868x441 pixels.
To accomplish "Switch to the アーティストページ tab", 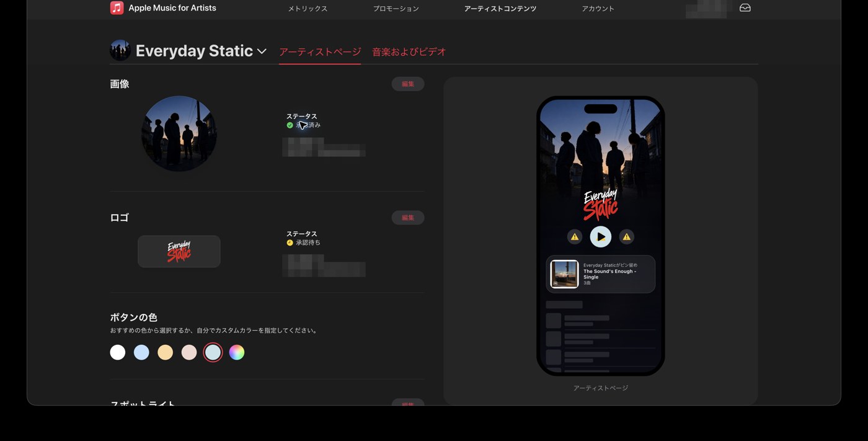I will point(320,52).
